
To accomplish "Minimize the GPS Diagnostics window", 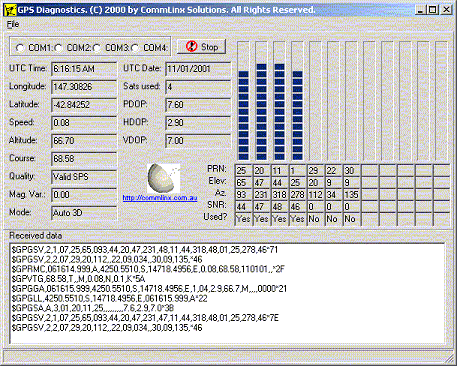I will 421,10.
